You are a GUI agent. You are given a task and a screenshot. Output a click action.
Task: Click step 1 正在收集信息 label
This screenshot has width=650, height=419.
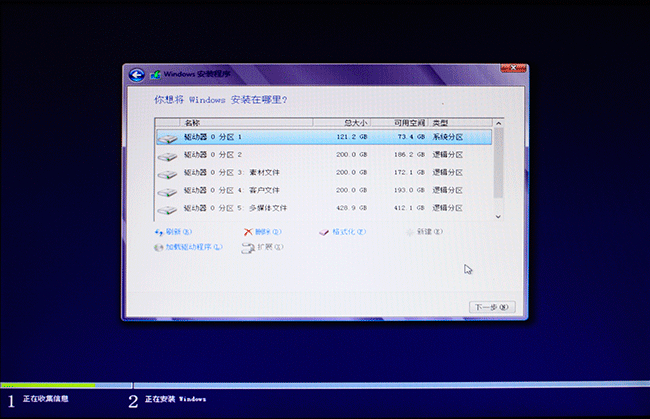(46, 399)
